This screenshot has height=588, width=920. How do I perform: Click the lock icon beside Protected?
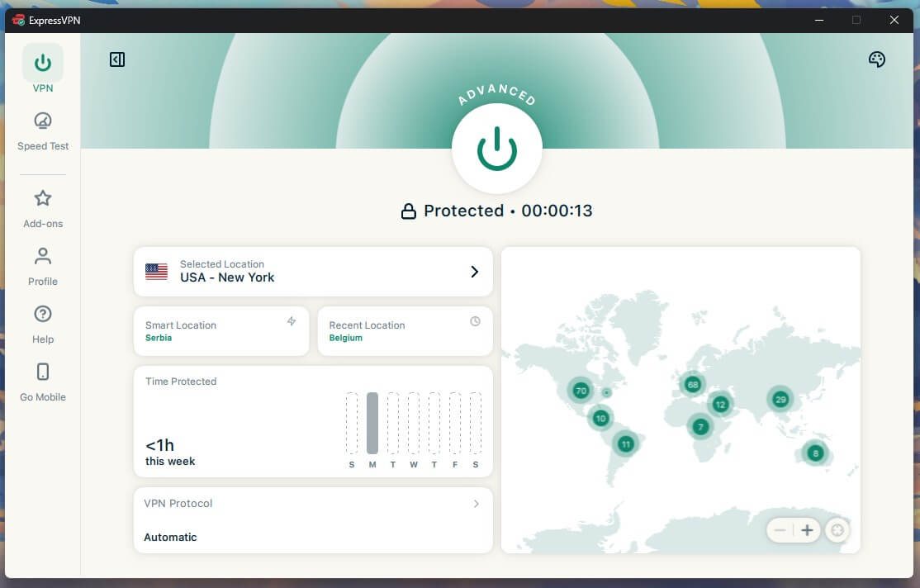408,211
